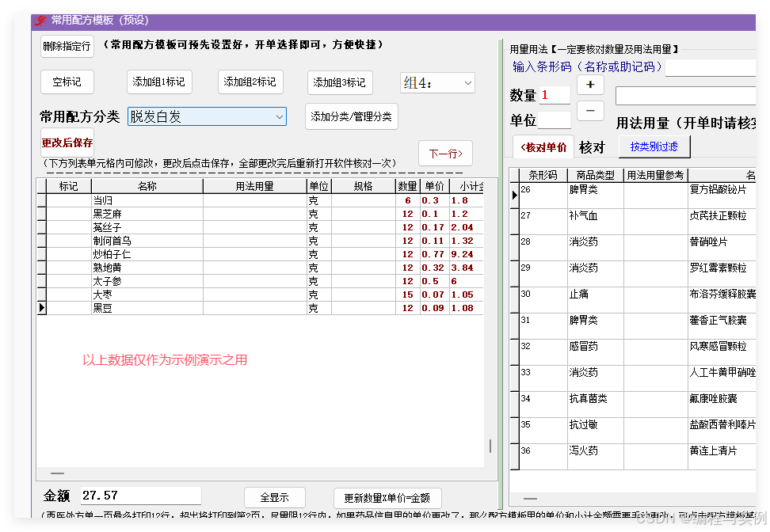Click the 空标记 button
The width and height of the screenshot is (770, 532).
click(x=67, y=82)
